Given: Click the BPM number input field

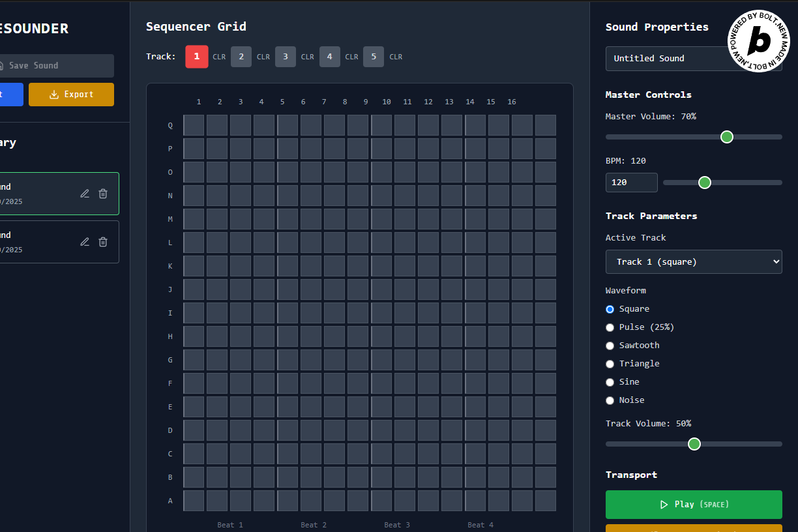Looking at the screenshot, I should tap(632, 183).
